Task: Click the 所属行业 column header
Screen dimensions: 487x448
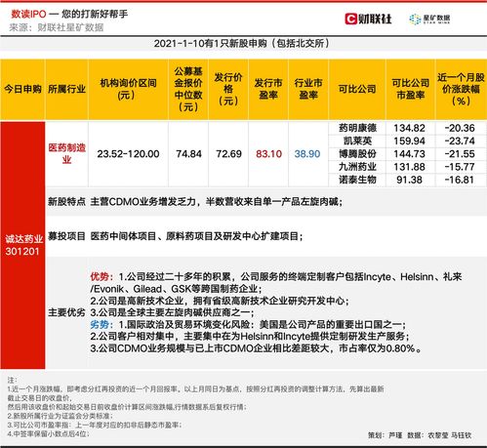Action: point(66,89)
